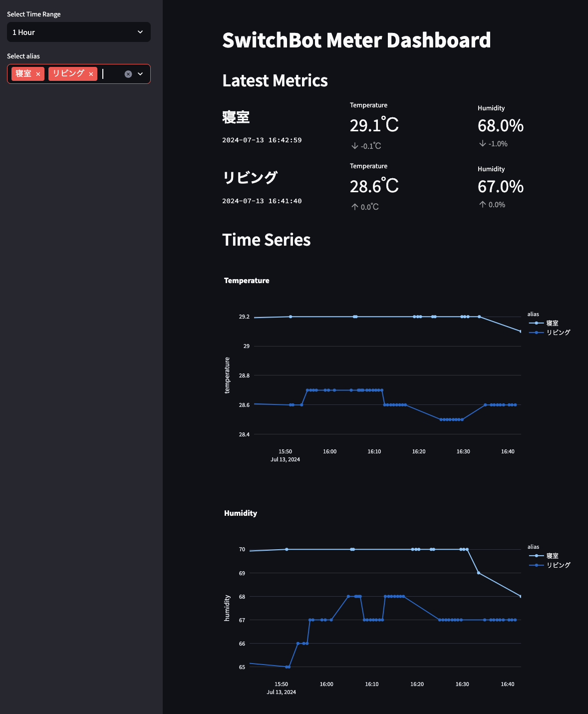Click the 16:20 tick label on Temperature chart
This screenshot has height=714, width=588.
[x=419, y=451]
